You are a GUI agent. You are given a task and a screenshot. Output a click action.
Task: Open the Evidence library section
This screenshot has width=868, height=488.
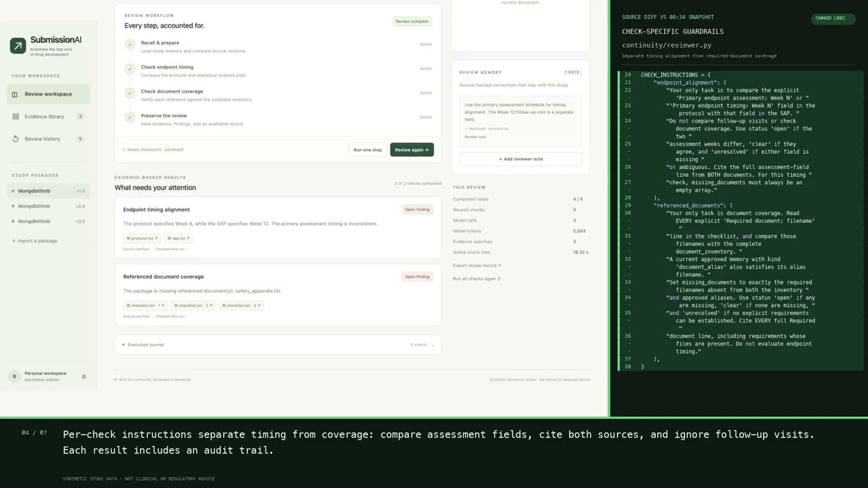[48, 117]
